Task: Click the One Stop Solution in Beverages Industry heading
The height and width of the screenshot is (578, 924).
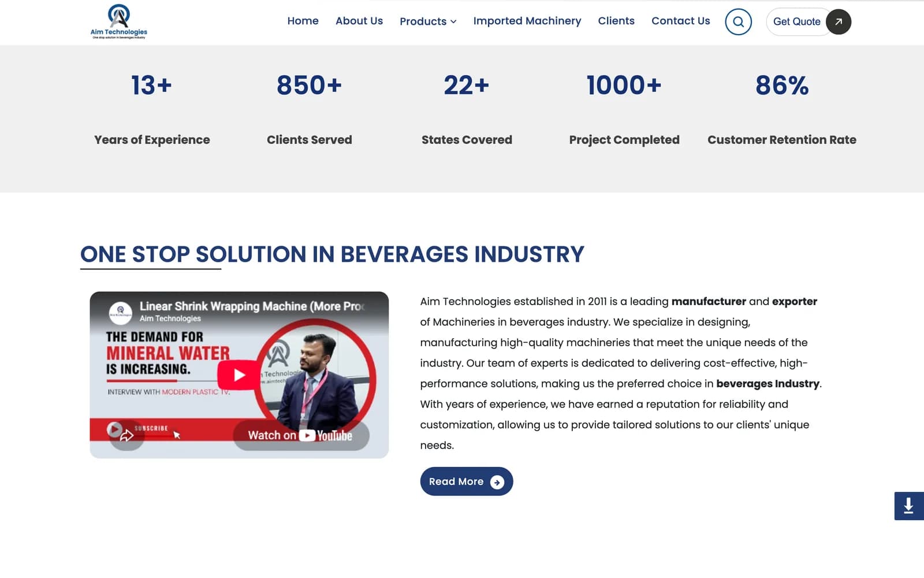Action: click(332, 255)
